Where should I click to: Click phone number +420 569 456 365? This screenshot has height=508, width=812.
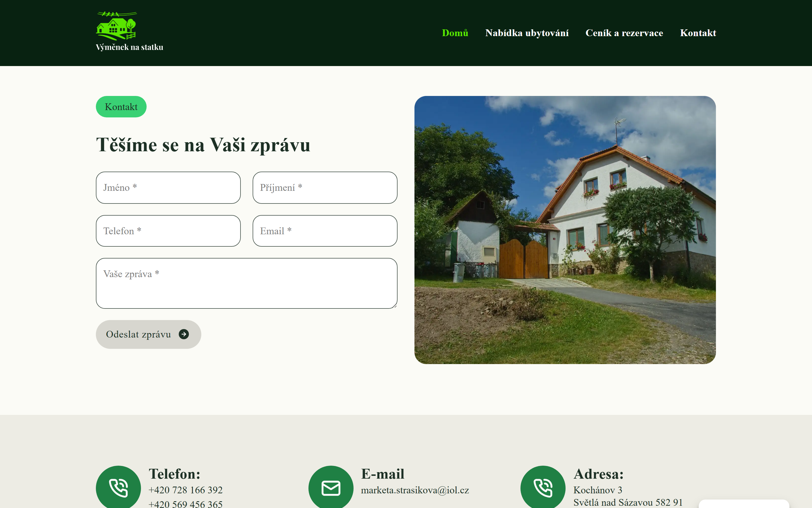click(186, 504)
